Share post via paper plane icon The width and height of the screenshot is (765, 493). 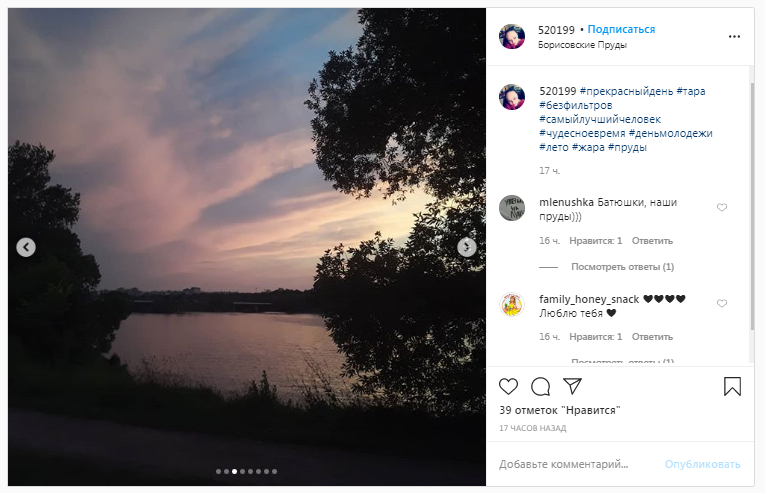point(572,386)
